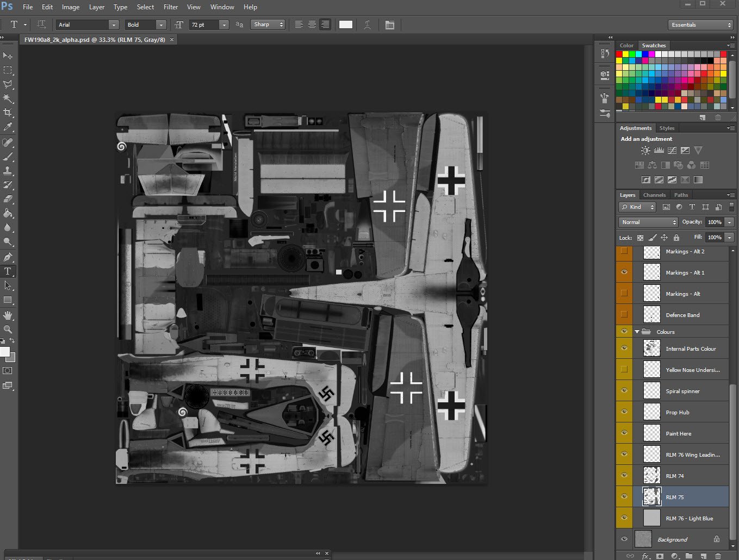739x560 pixels.
Task: Select the Horizontal Type tool
Action: point(8,271)
